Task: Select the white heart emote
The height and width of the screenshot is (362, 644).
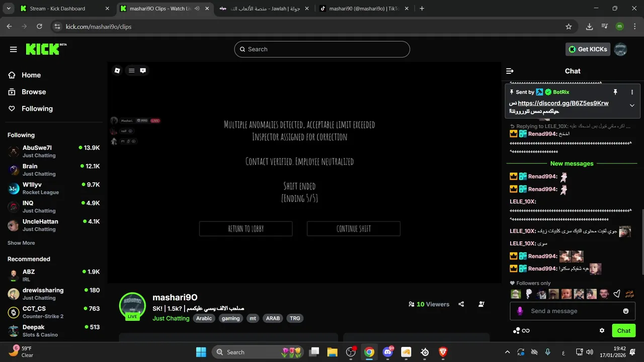Action: tap(617, 294)
